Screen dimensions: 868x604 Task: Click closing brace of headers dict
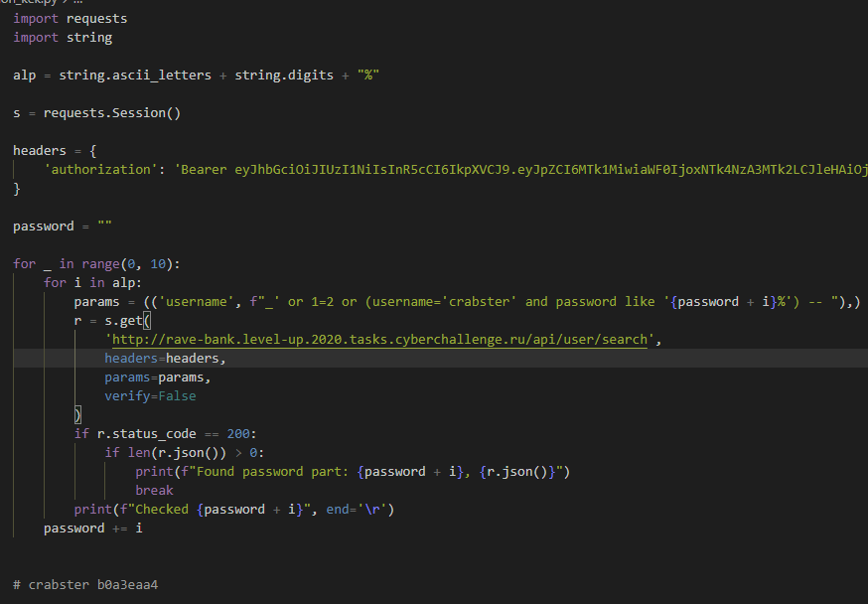17,188
